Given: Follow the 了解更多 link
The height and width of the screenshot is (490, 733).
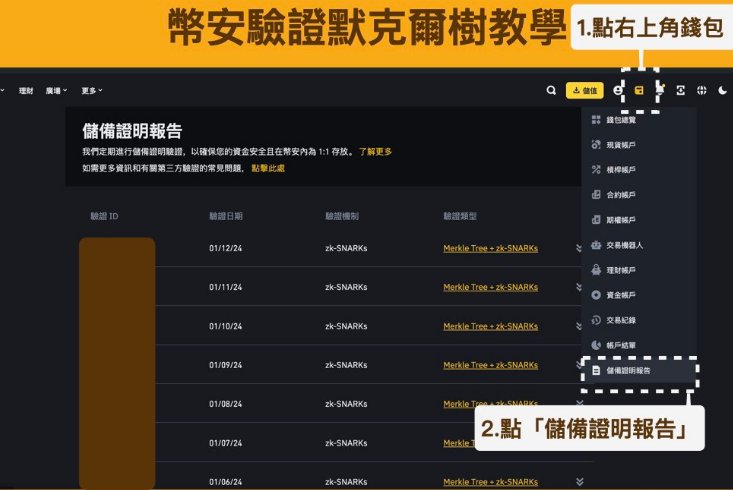Looking at the screenshot, I should (x=375, y=151).
